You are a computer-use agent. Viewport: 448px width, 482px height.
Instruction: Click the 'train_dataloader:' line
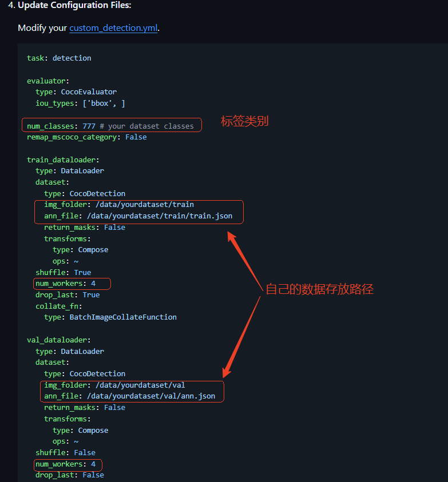(x=63, y=160)
